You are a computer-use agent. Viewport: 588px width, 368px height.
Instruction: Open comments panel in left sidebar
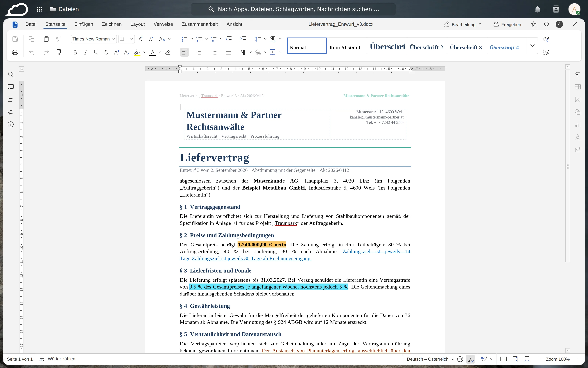11,87
